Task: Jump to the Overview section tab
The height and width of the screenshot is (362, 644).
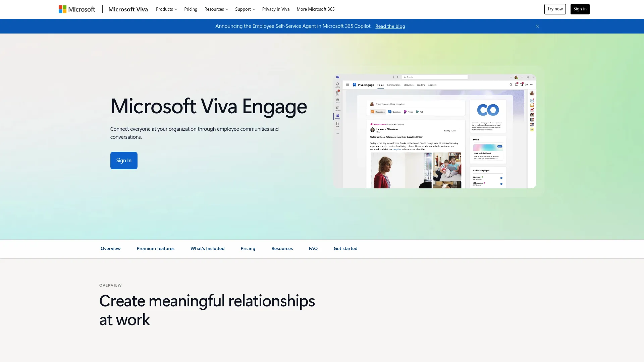Action: [x=110, y=248]
